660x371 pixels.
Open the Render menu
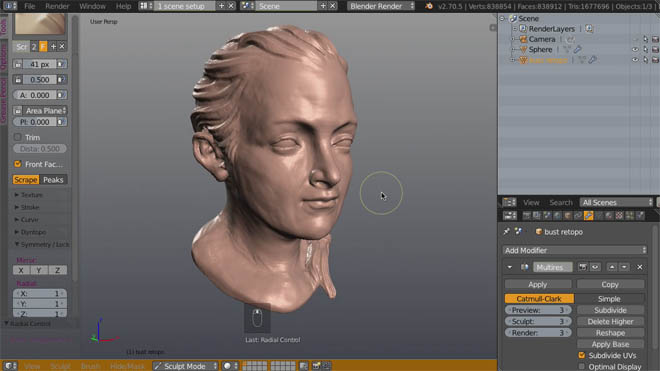[x=57, y=6]
